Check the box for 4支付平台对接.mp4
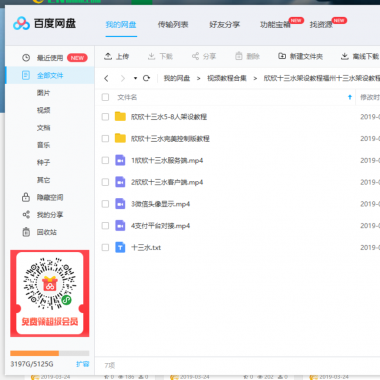This screenshot has height=380, width=380. point(105,226)
